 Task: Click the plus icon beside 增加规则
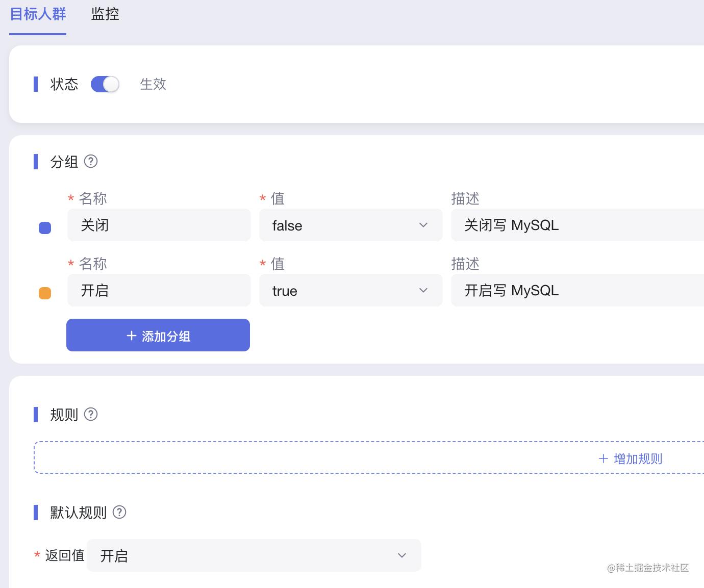(x=604, y=458)
